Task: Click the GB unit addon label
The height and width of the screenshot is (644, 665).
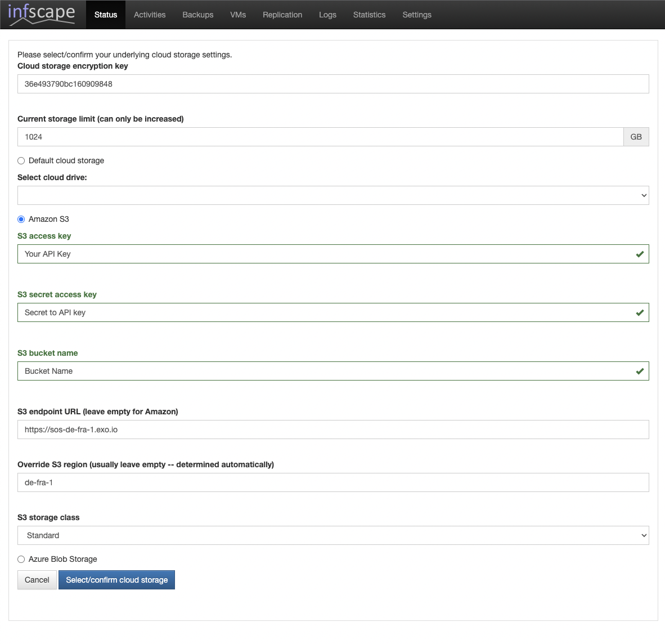Action: 636,137
